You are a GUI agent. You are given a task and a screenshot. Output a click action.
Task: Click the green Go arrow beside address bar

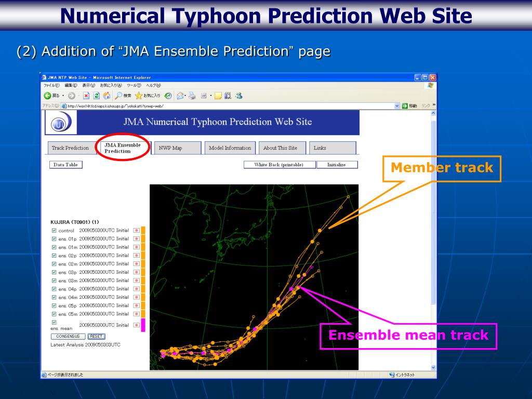coord(405,106)
